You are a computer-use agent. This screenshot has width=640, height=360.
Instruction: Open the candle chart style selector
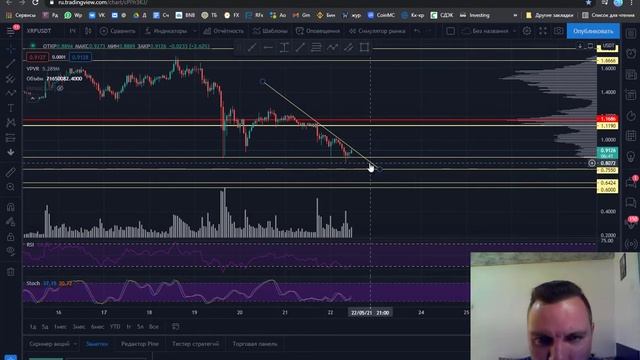tap(88, 31)
